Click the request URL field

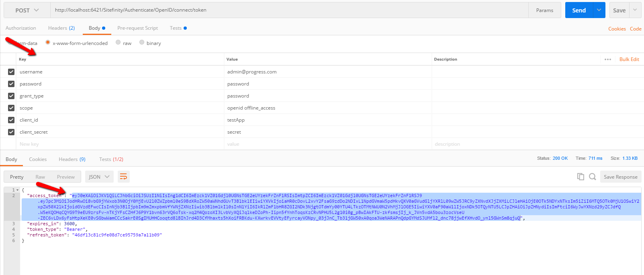tap(289, 10)
